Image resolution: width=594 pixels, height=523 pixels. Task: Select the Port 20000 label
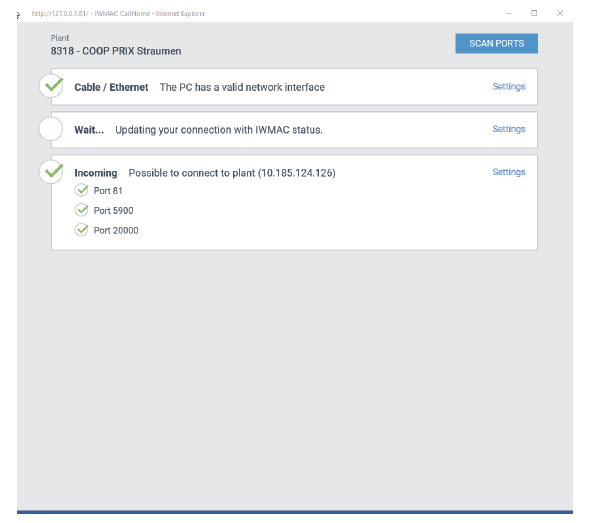[x=116, y=230]
